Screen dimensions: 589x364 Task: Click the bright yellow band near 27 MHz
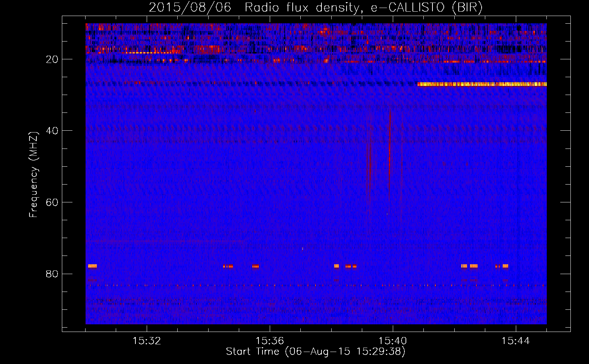click(482, 84)
